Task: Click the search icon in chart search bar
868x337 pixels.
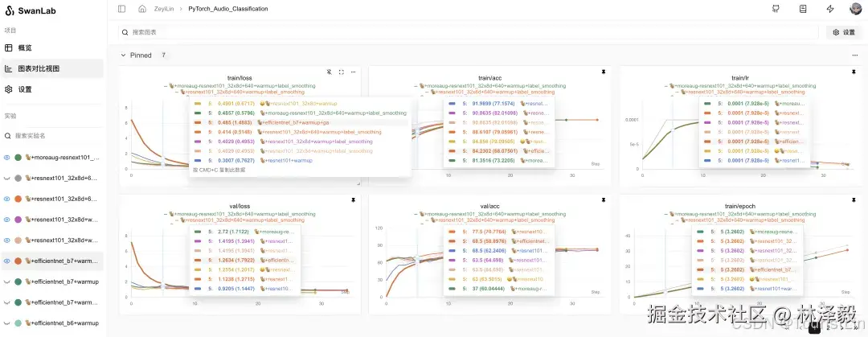Action: pyautogui.click(x=126, y=32)
